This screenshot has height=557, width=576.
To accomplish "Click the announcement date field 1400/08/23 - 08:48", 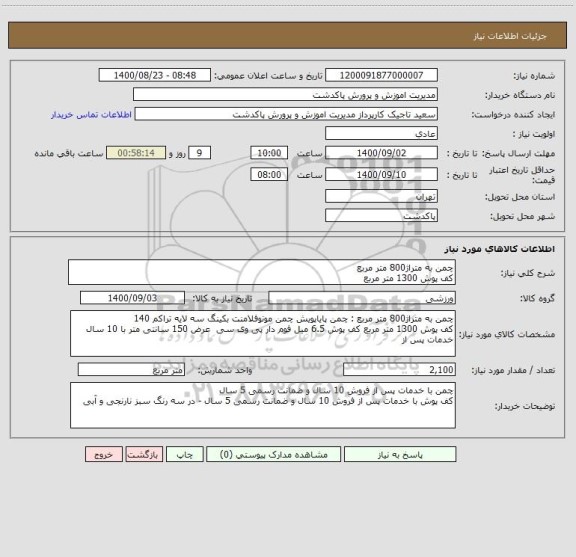I will (155, 75).
